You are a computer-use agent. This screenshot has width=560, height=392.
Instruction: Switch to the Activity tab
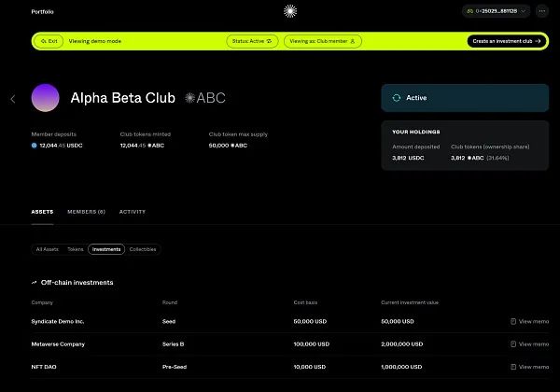pyautogui.click(x=132, y=212)
